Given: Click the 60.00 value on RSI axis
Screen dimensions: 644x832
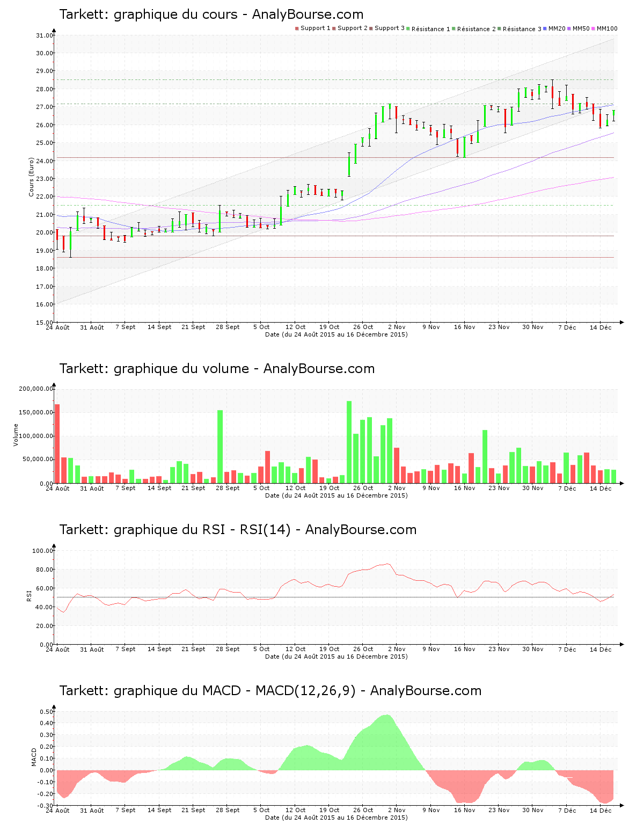Looking at the screenshot, I should click(x=44, y=588).
